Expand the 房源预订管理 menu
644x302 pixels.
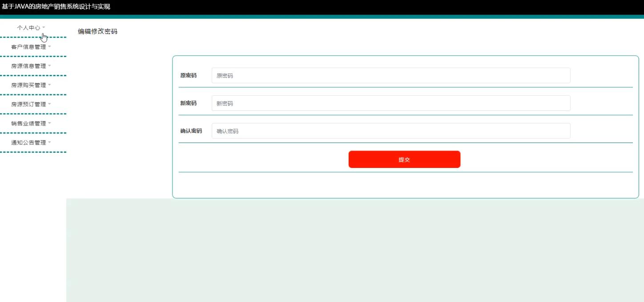[30, 104]
